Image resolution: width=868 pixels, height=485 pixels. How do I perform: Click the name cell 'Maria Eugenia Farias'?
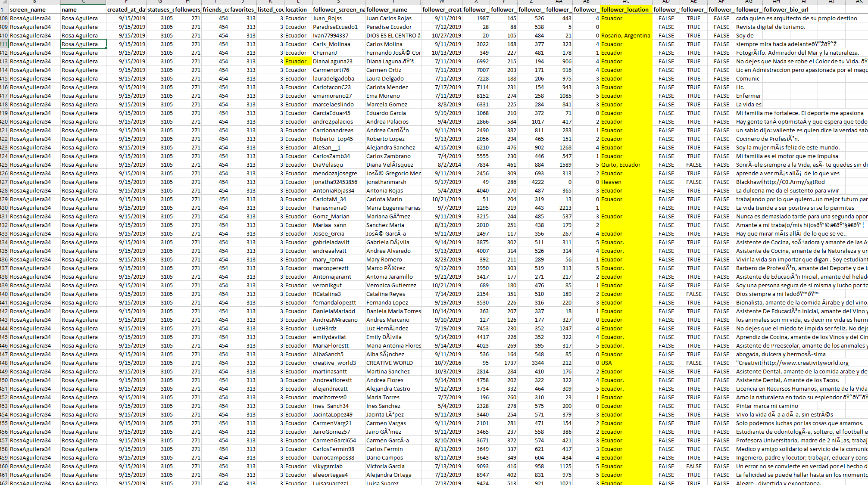coord(393,208)
